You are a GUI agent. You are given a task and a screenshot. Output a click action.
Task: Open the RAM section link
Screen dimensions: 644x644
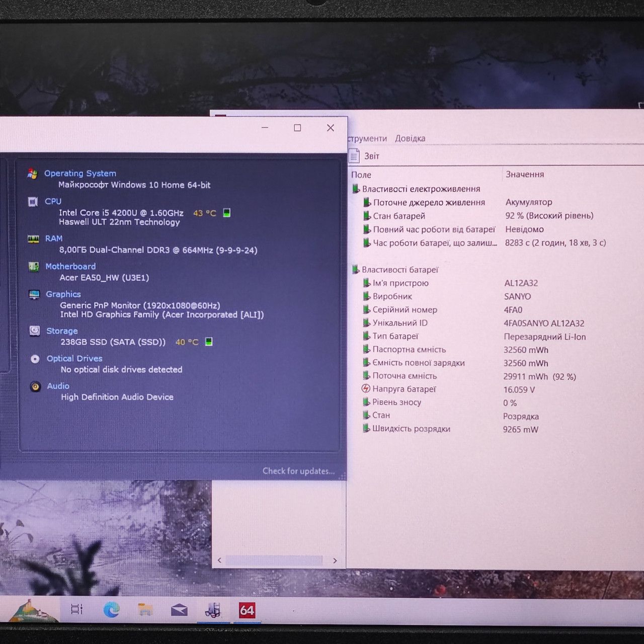click(54, 238)
